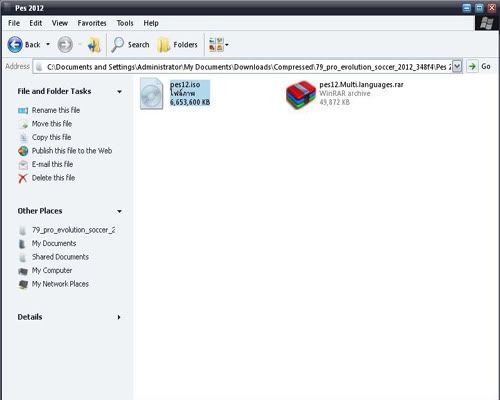Image resolution: width=500 pixels, height=400 pixels.
Task: Close the Pes 2012 window
Action: point(492,8)
